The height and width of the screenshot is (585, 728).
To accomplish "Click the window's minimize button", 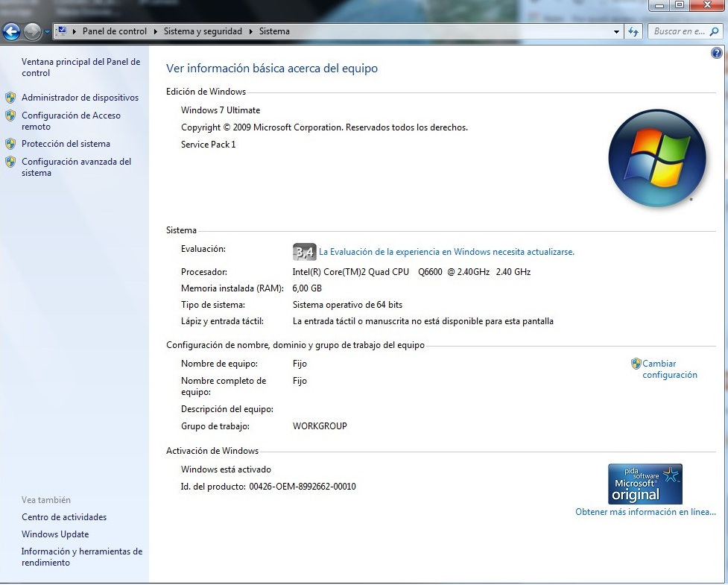I will click(x=659, y=5).
